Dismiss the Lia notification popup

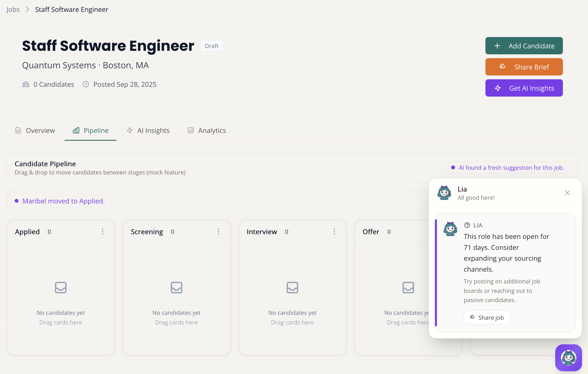(567, 193)
